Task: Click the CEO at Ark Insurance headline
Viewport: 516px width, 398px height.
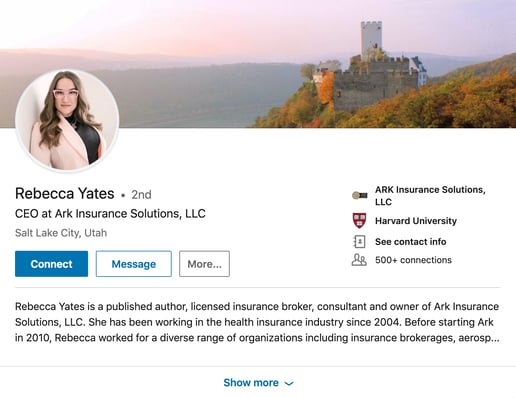Action: 110,214
